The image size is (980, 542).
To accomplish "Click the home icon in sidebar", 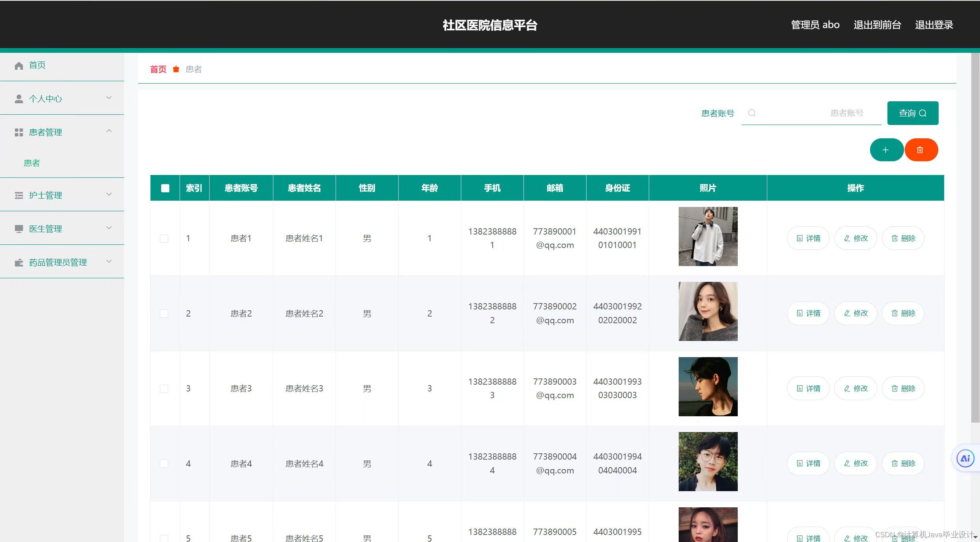I will (x=19, y=66).
